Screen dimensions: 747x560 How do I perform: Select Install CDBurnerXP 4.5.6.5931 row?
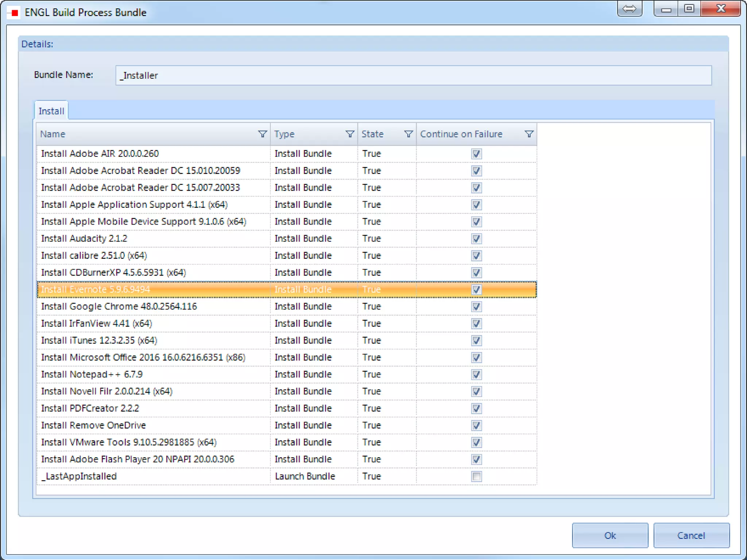287,272
